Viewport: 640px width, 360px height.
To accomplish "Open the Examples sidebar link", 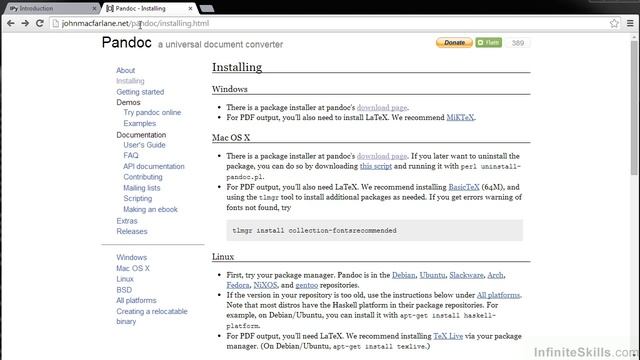I will [x=140, y=123].
